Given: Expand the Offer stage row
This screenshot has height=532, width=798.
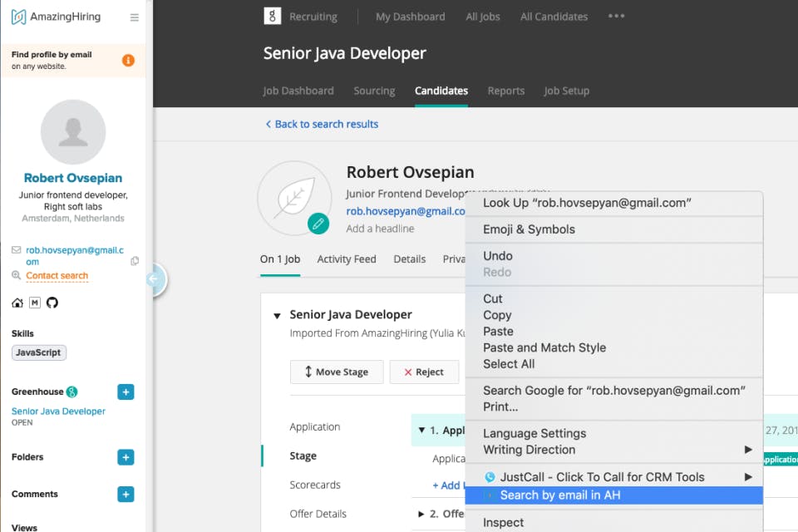Looking at the screenshot, I should 421,514.
